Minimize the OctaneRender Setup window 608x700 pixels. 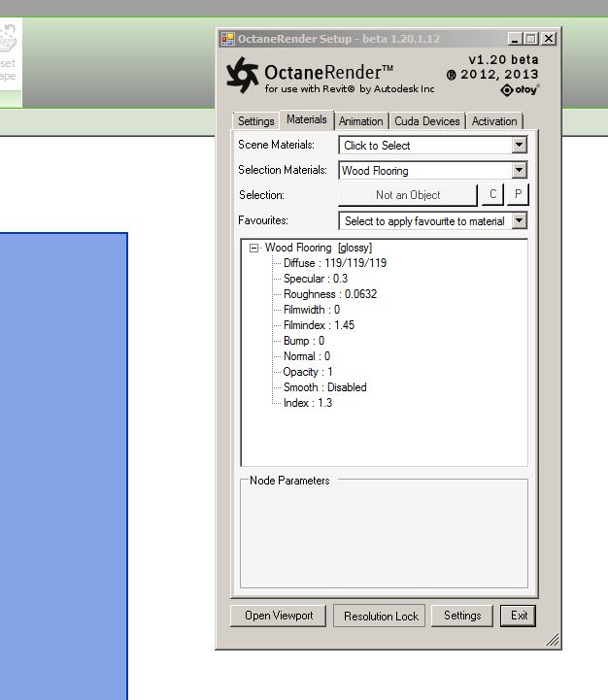(x=515, y=39)
